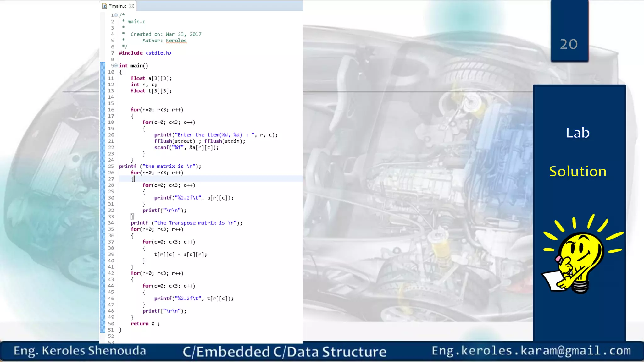Close the main.c editor tab

tap(132, 6)
